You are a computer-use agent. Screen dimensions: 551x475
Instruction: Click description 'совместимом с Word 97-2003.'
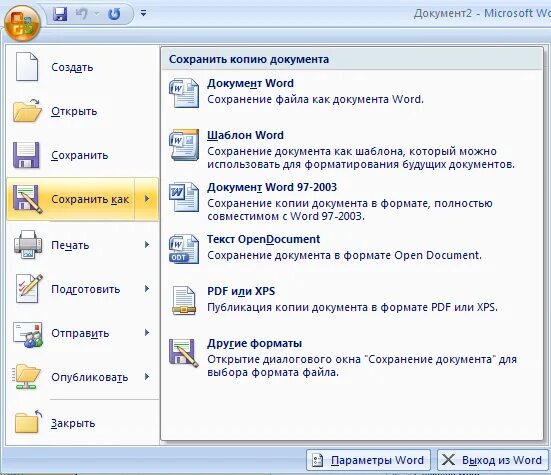286,216
